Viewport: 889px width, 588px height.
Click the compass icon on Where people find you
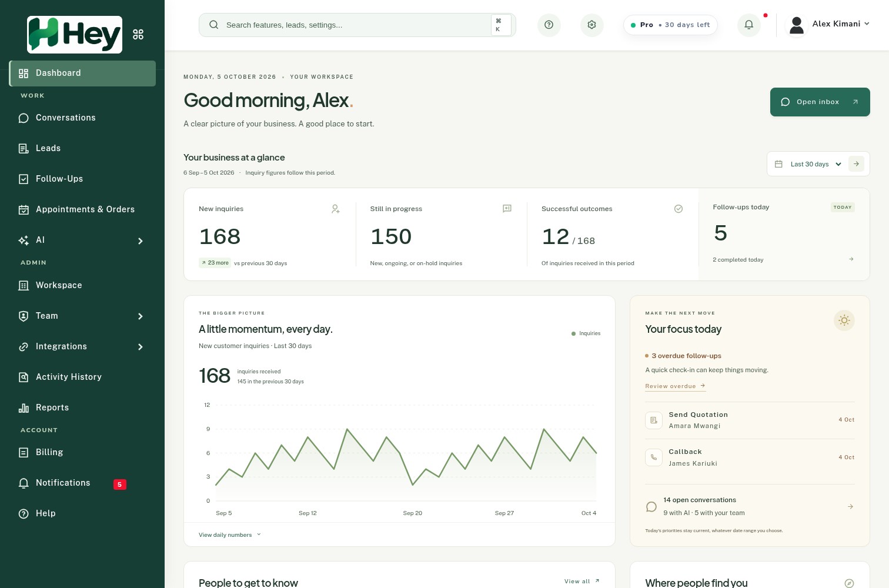click(x=849, y=583)
